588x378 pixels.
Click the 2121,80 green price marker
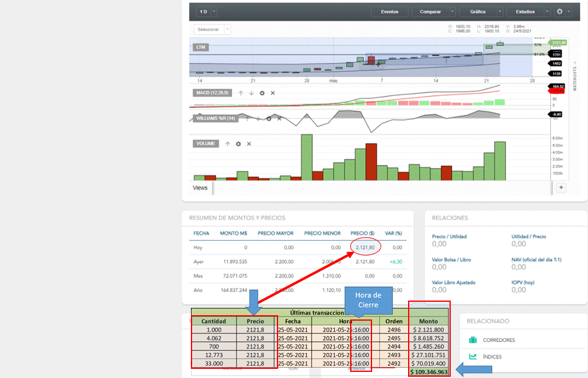coord(558,43)
